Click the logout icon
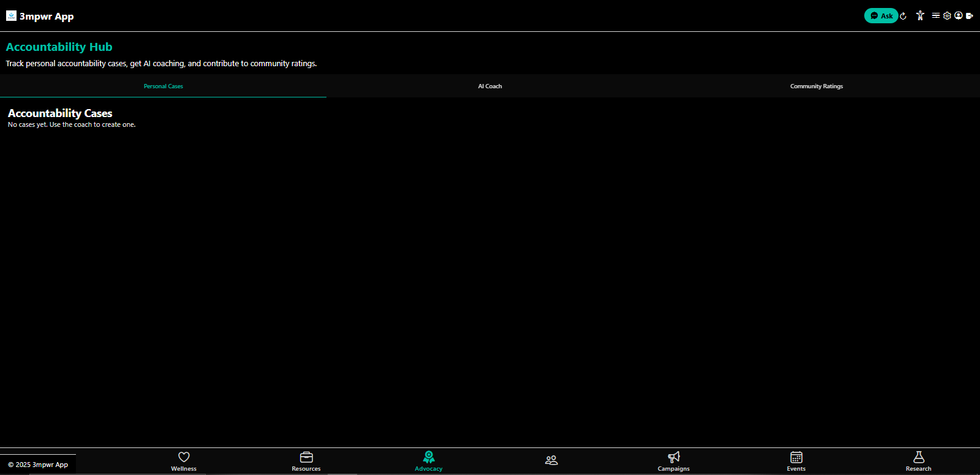Viewport: 980px width, 475px height. [970, 16]
